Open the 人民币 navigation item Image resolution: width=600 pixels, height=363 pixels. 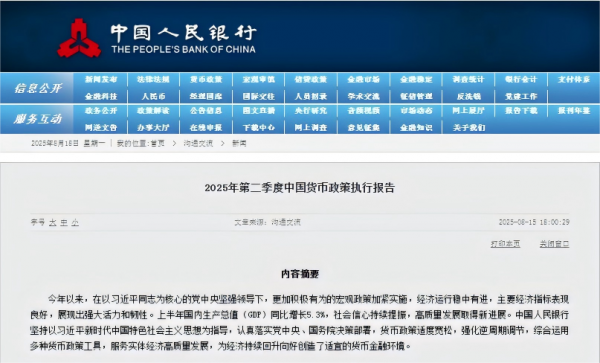pos(153,96)
